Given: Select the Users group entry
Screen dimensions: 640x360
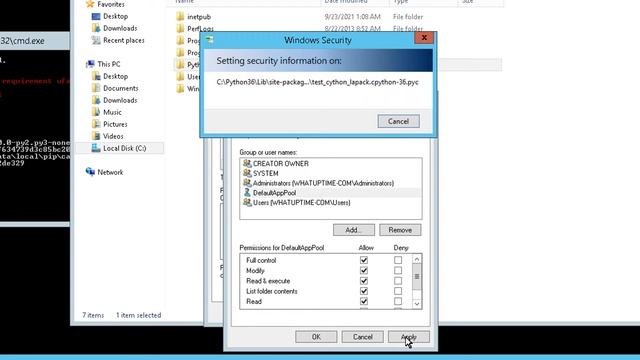Looking at the screenshot, I should click(x=302, y=203).
